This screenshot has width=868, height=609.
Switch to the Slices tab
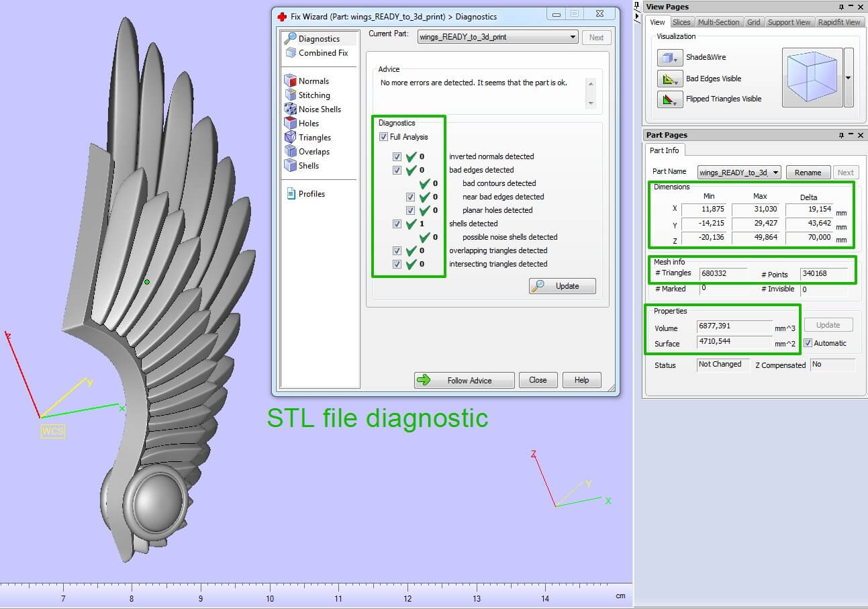681,22
